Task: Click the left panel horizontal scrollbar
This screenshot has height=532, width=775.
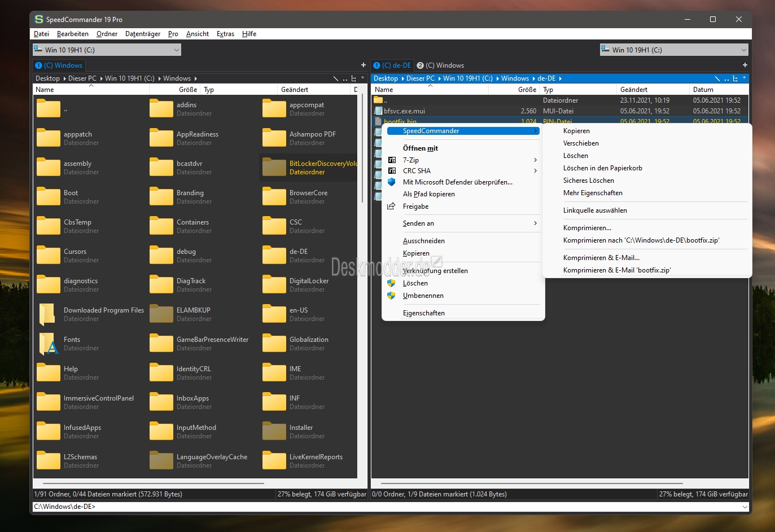Action: [154, 483]
